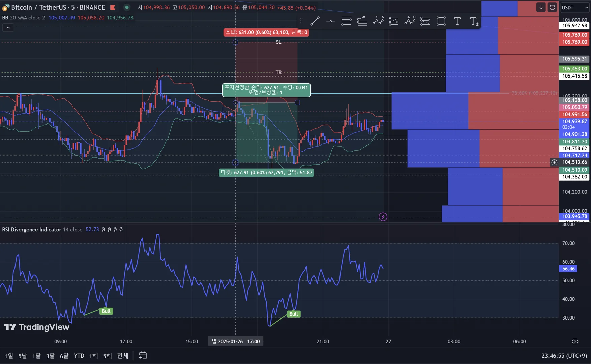
Task: Set range to 1일
Action: 9,356
